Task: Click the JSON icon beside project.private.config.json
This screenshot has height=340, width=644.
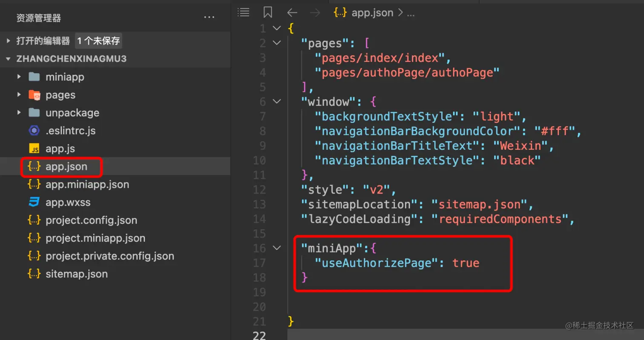Action: [34, 256]
